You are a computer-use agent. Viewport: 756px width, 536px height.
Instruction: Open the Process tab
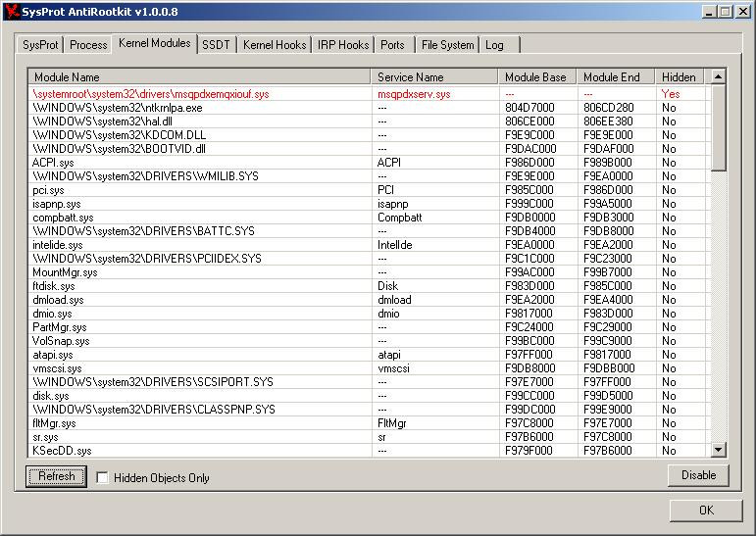coord(88,45)
